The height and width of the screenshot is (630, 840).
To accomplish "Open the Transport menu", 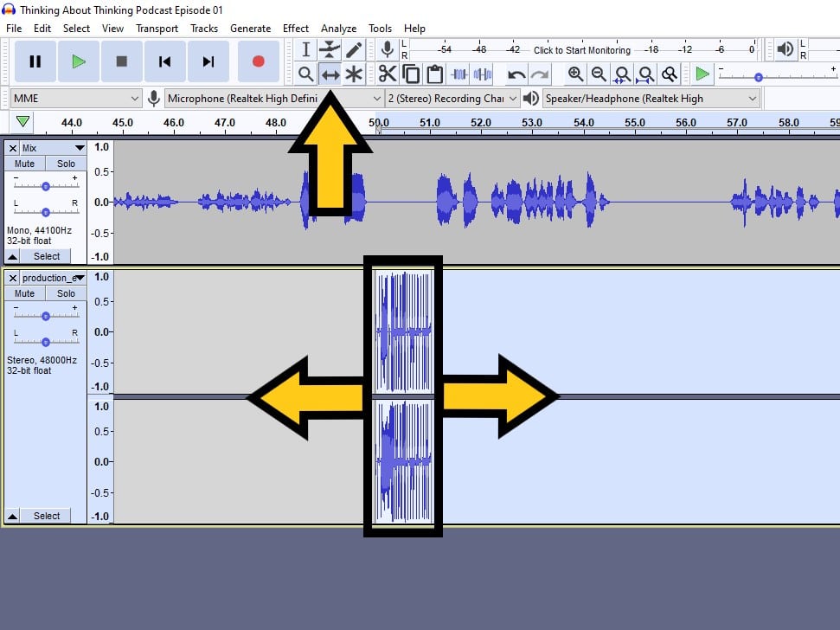I will [x=157, y=29].
